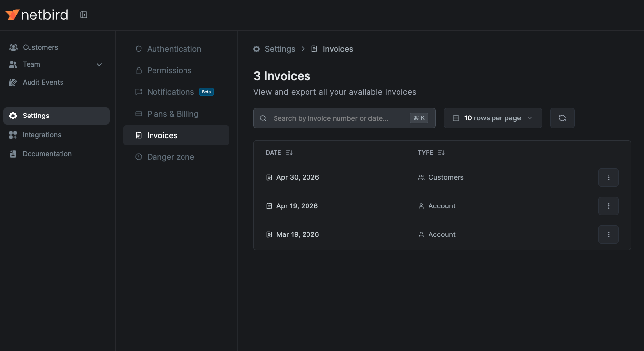Click the Danger zone warning icon
Image resolution: width=644 pixels, height=351 pixels.
point(139,157)
